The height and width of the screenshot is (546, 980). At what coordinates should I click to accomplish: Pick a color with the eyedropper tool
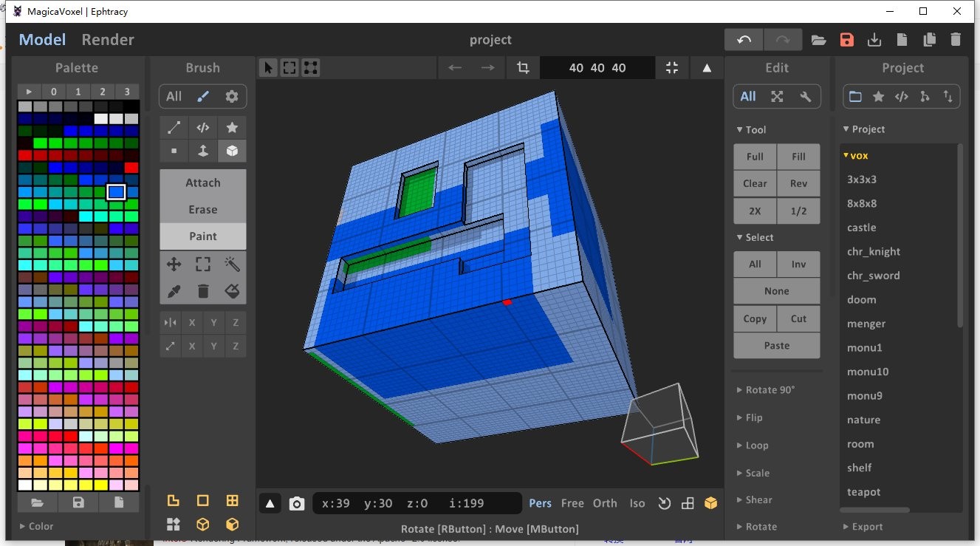pos(174,291)
